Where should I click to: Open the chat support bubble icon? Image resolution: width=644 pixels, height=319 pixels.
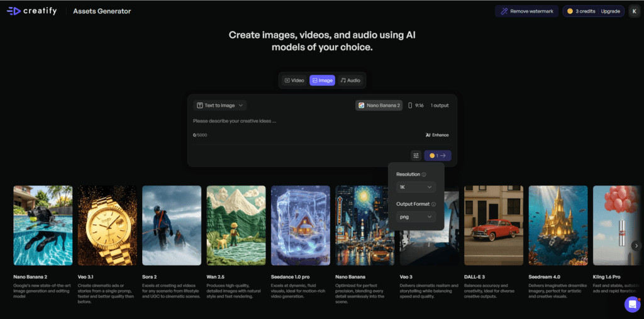coord(632,304)
